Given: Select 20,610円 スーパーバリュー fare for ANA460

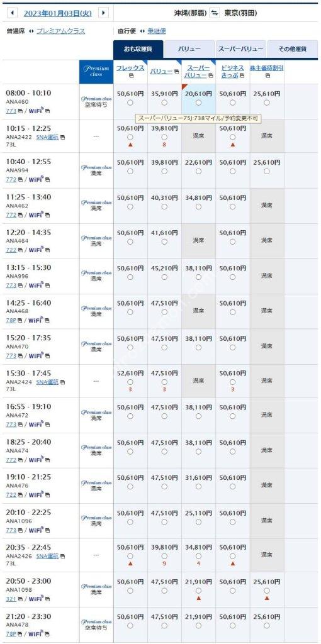Looking at the screenshot, I should (x=198, y=103).
